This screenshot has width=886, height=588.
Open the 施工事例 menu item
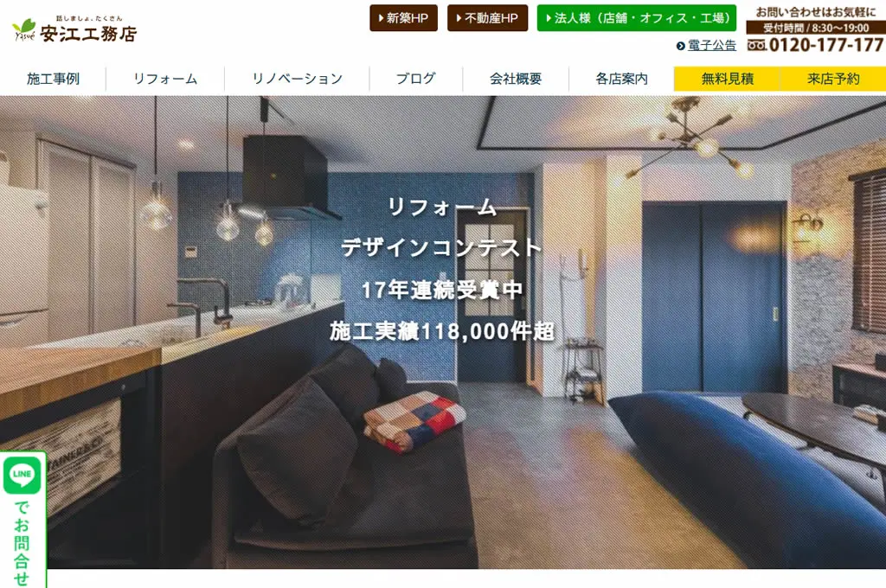53,79
